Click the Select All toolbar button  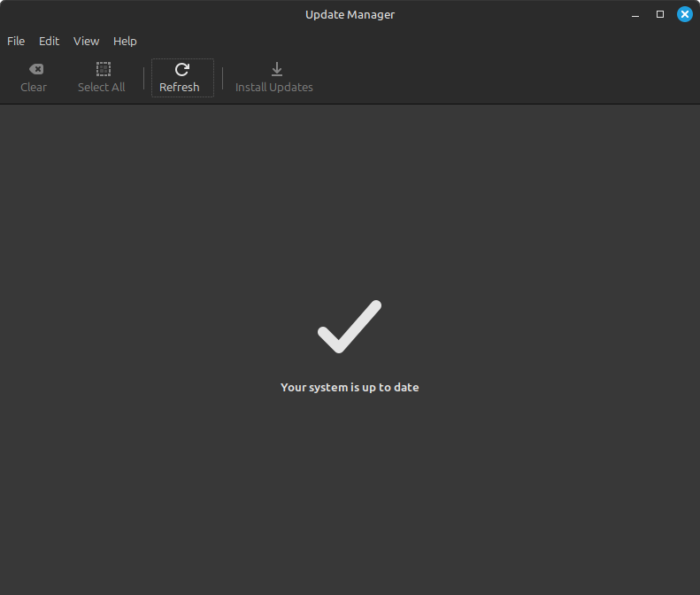(102, 78)
